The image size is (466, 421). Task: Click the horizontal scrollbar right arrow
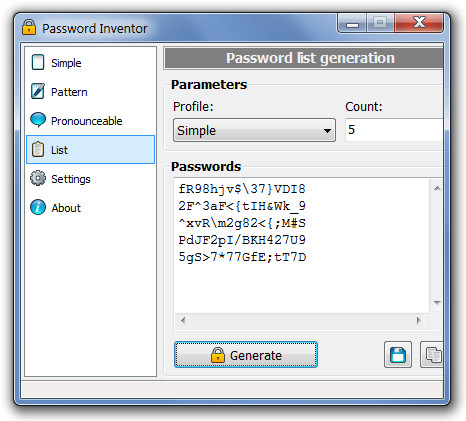pyautogui.click(x=419, y=320)
